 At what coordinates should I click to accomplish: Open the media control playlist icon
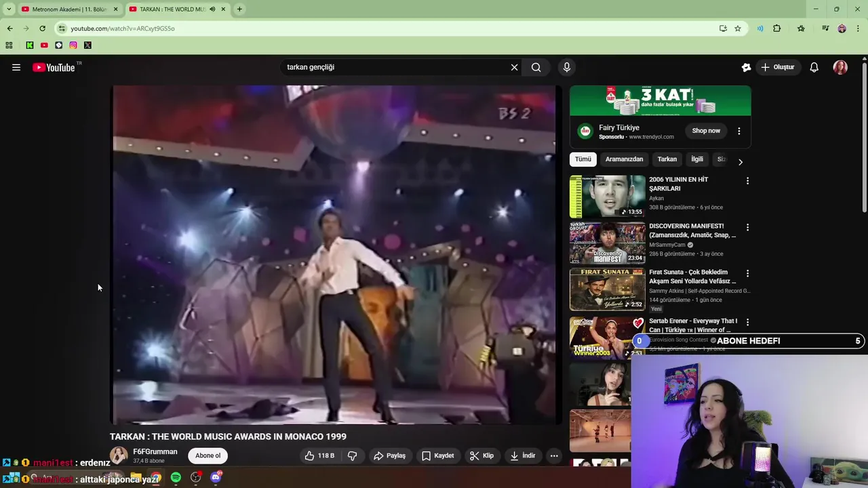(x=825, y=28)
